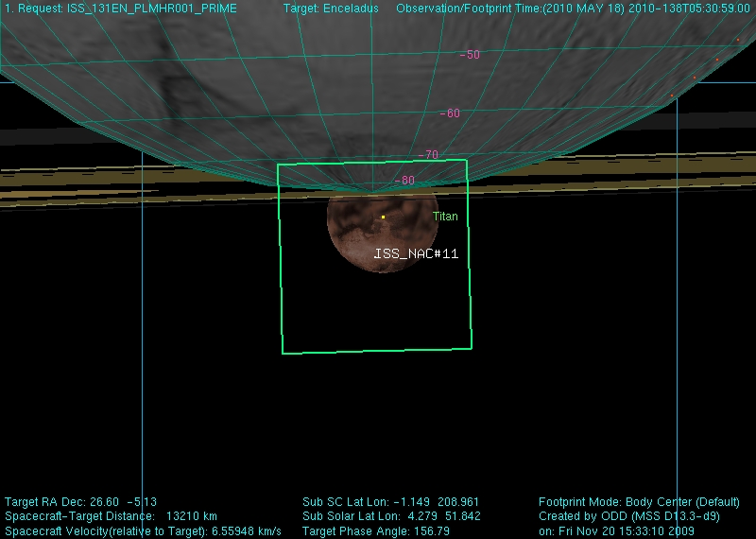Click the Spacecraft Velocity 6.55948 km/s line

pyautogui.click(x=143, y=530)
